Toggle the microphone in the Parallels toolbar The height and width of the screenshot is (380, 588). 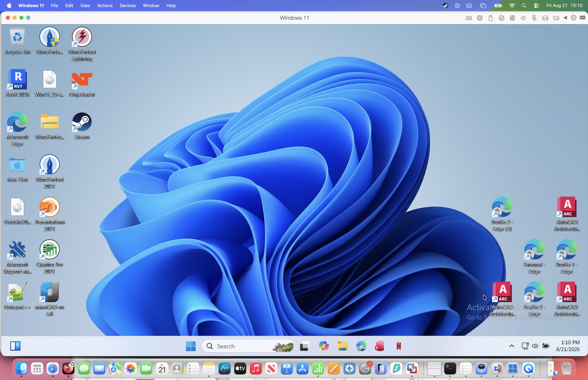pos(534,18)
